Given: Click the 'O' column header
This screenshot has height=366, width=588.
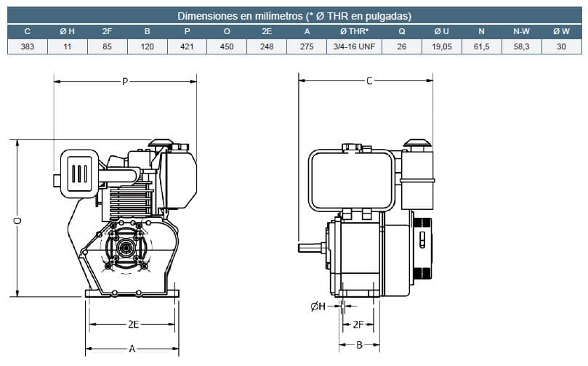Looking at the screenshot, I should point(227,31).
